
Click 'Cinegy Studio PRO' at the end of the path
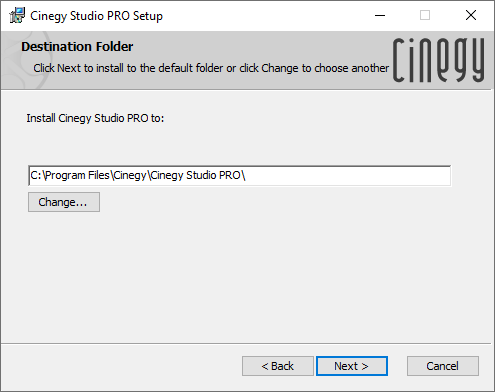click(x=196, y=175)
